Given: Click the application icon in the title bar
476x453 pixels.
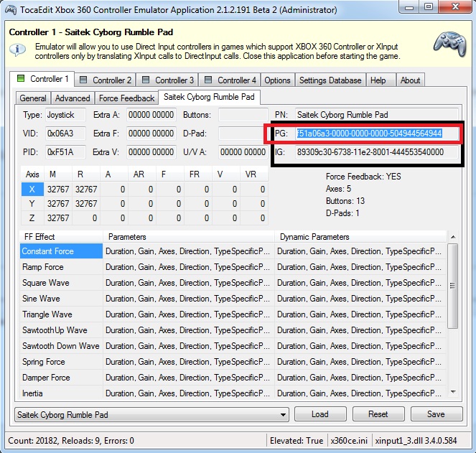Looking at the screenshot, I should pyautogui.click(x=10, y=10).
